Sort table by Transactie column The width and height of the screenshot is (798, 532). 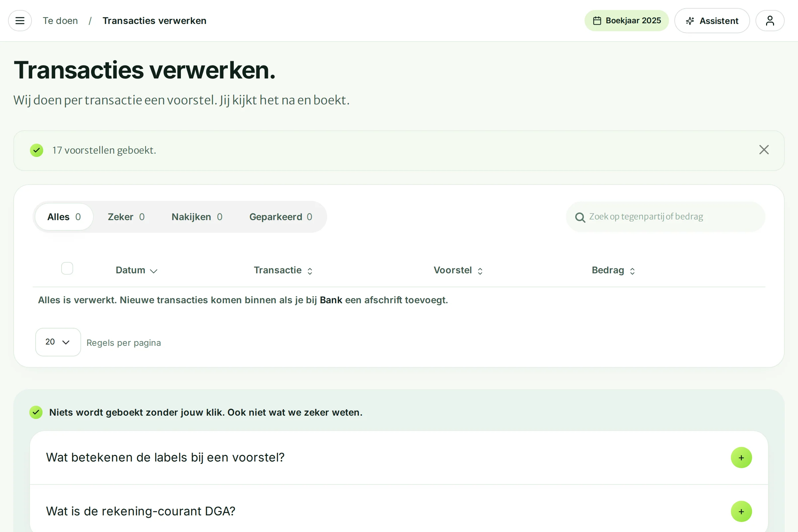click(x=283, y=270)
